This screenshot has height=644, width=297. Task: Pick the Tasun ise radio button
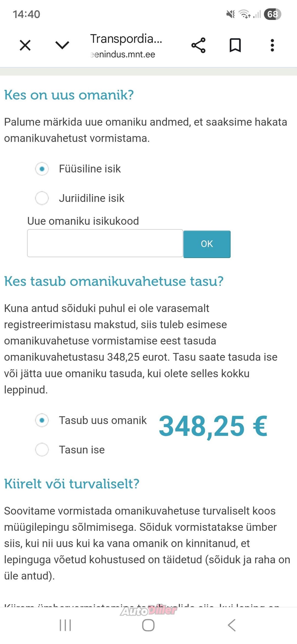coord(42,450)
